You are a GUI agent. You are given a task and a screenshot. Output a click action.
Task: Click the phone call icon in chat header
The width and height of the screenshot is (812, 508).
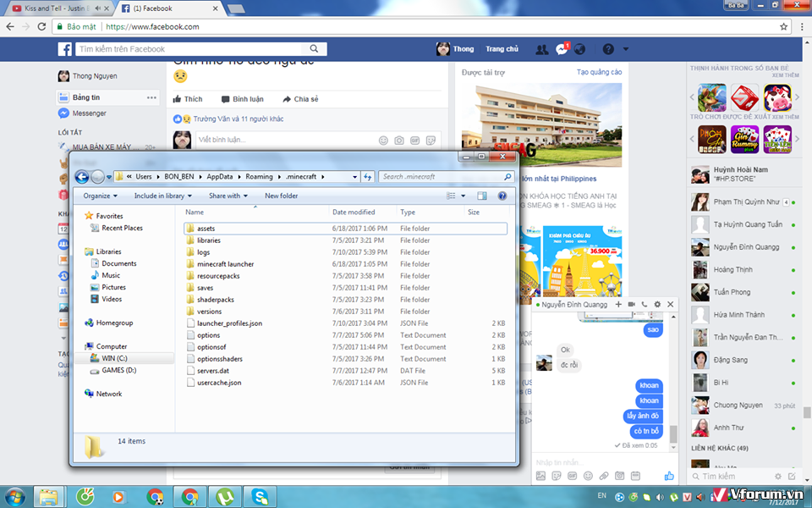pyautogui.click(x=645, y=304)
